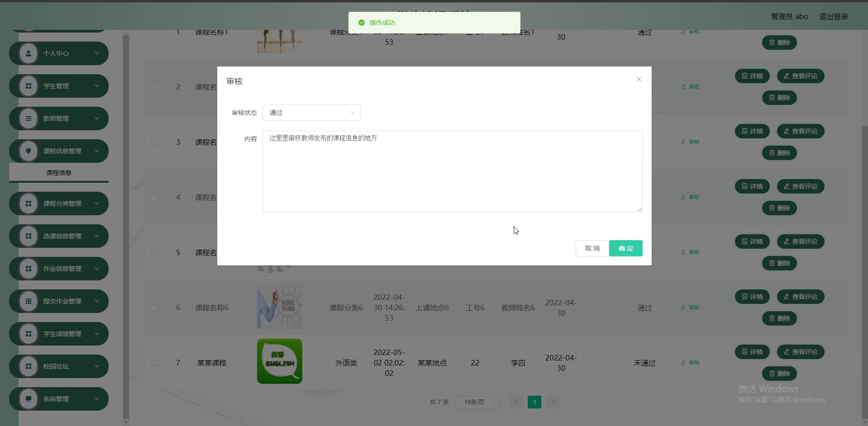Expand the 选课信息管理 menu chevron
Screen dimensions: 868x426
[x=97, y=236]
